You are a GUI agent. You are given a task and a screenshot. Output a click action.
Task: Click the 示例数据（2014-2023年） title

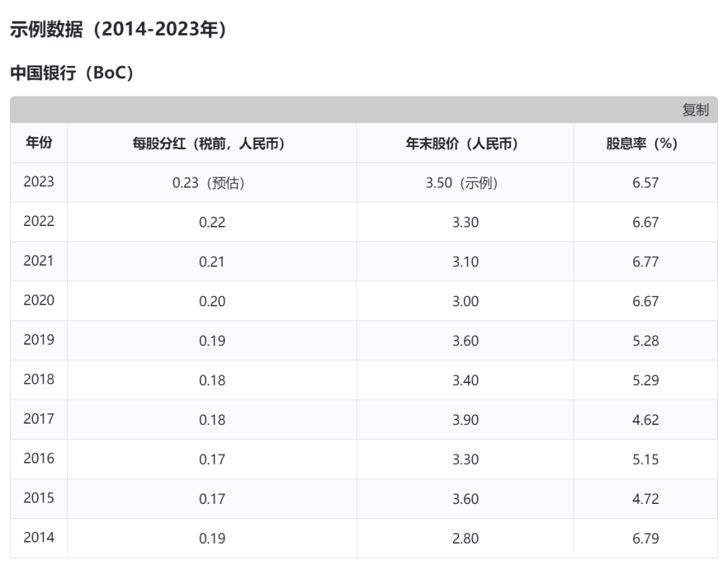(117, 30)
